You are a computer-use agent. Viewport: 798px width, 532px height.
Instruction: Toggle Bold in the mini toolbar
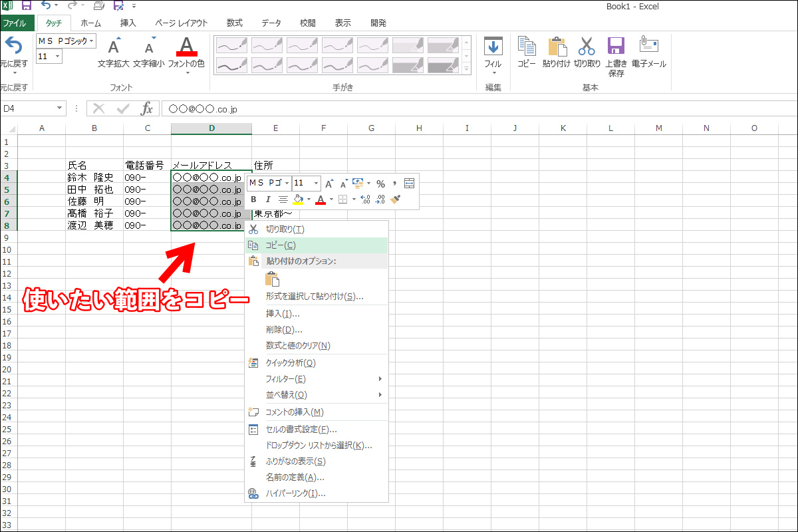coord(253,199)
